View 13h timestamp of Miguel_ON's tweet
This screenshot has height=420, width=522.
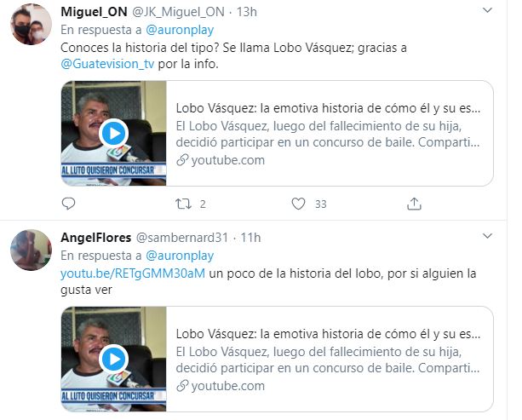pyautogui.click(x=247, y=12)
